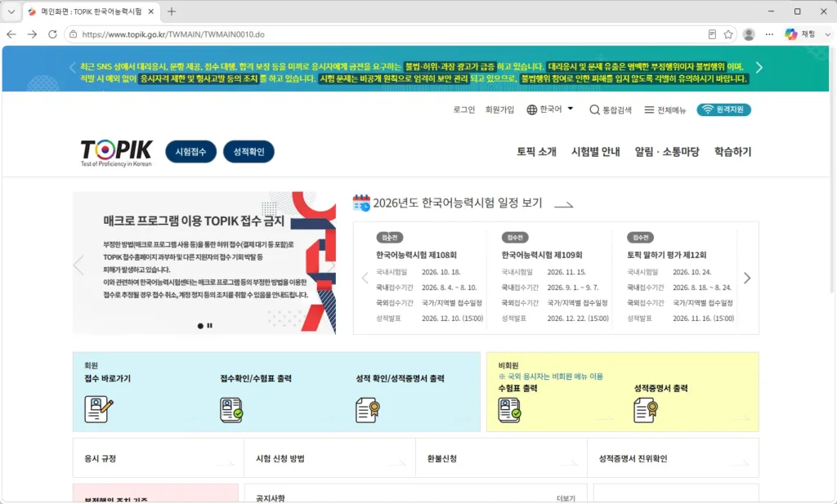Open 시험별 안내 menu
The width and height of the screenshot is (837, 504).
[x=595, y=151]
